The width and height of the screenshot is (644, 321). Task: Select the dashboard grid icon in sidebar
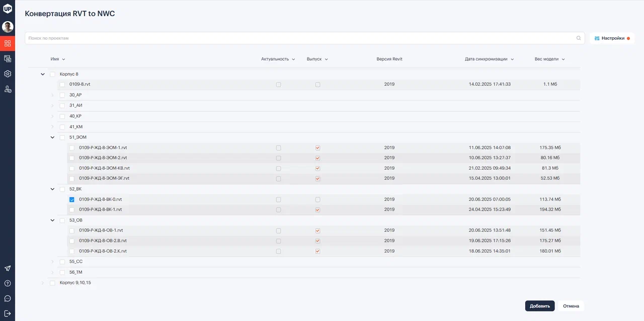tap(8, 43)
